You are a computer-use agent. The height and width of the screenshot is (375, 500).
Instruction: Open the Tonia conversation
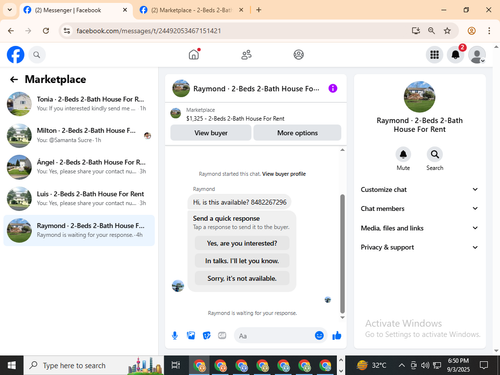(x=79, y=104)
